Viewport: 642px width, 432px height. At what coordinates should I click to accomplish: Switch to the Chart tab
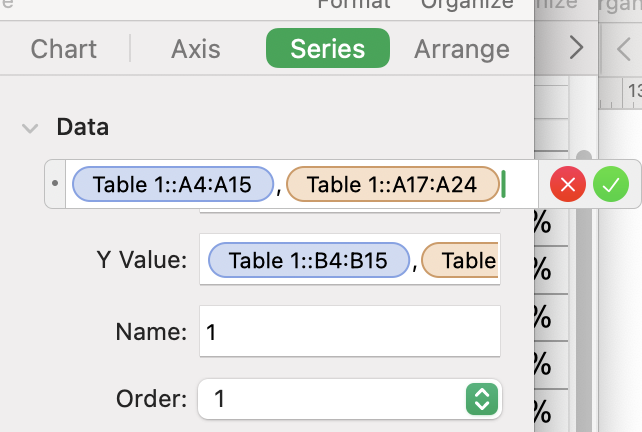64,48
